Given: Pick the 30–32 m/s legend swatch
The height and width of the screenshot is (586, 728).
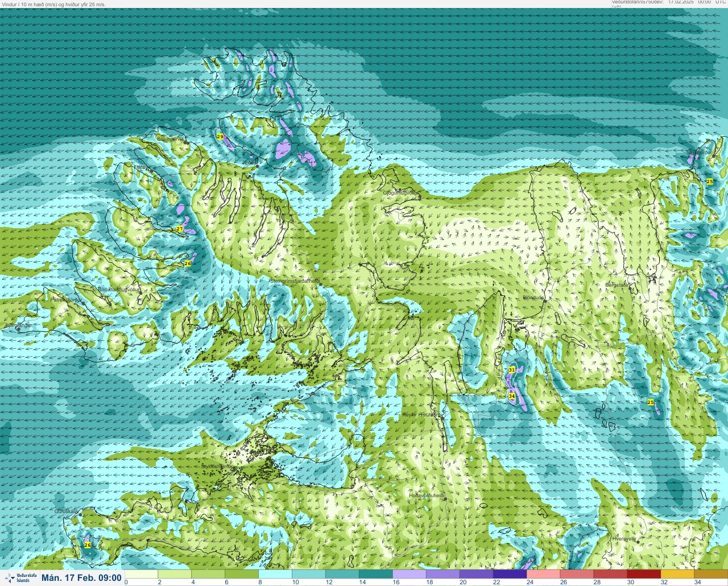Looking at the screenshot, I should (x=644, y=574).
